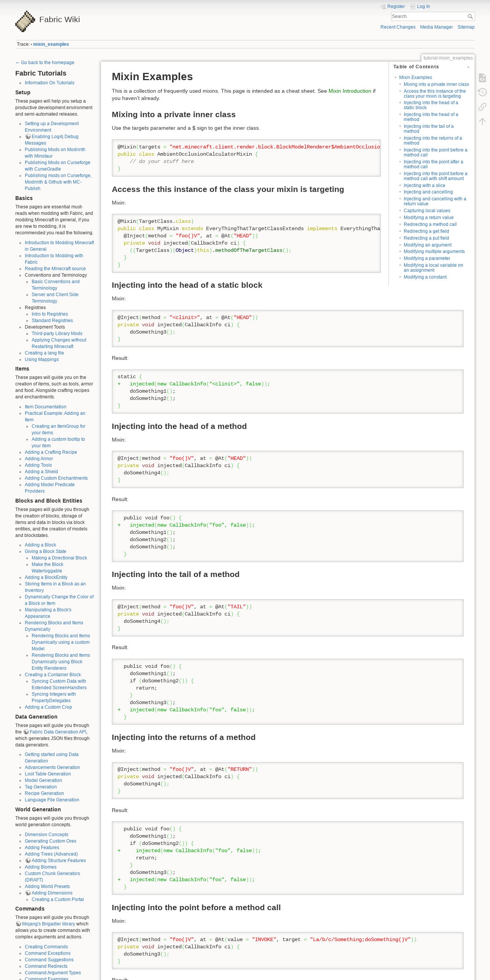Jump to Mixing into a private inner class
The width and height of the screenshot is (490, 980).
pyautogui.click(x=436, y=84)
